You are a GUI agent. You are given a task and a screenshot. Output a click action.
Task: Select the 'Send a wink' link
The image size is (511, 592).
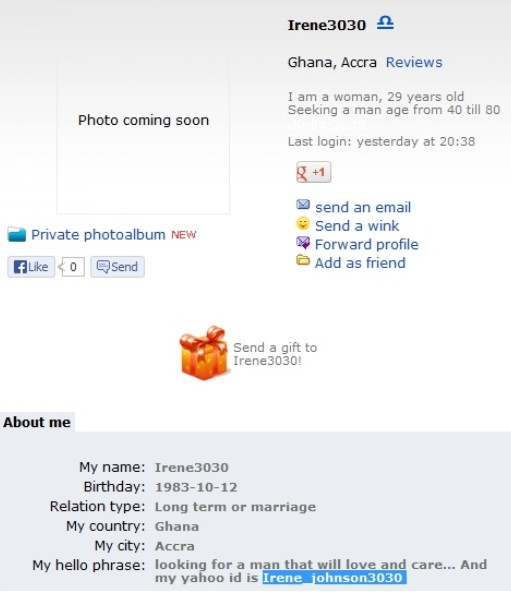(x=357, y=226)
